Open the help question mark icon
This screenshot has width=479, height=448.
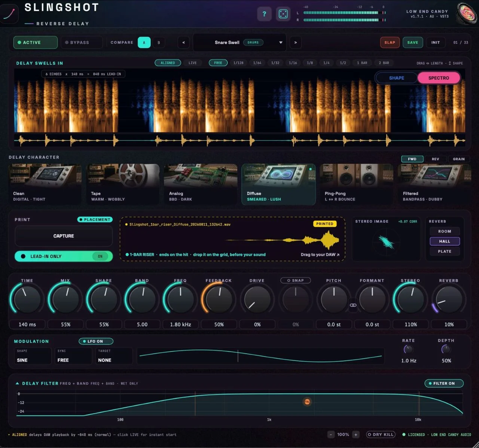(264, 14)
